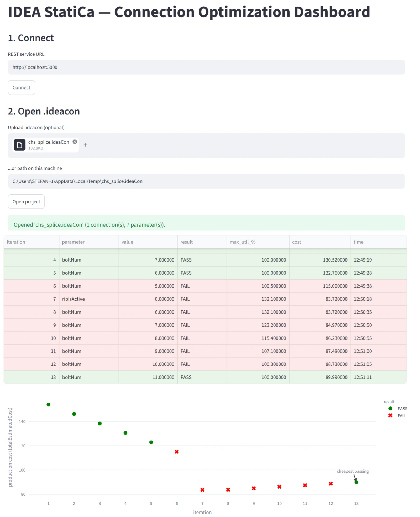Sort table by max_util_% column header
Viewport: 420px width, 517px height.
pyautogui.click(x=258, y=242)
